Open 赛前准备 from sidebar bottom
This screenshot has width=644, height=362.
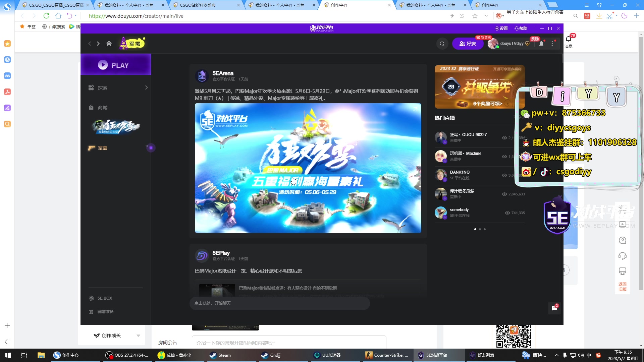coord(101,312)
